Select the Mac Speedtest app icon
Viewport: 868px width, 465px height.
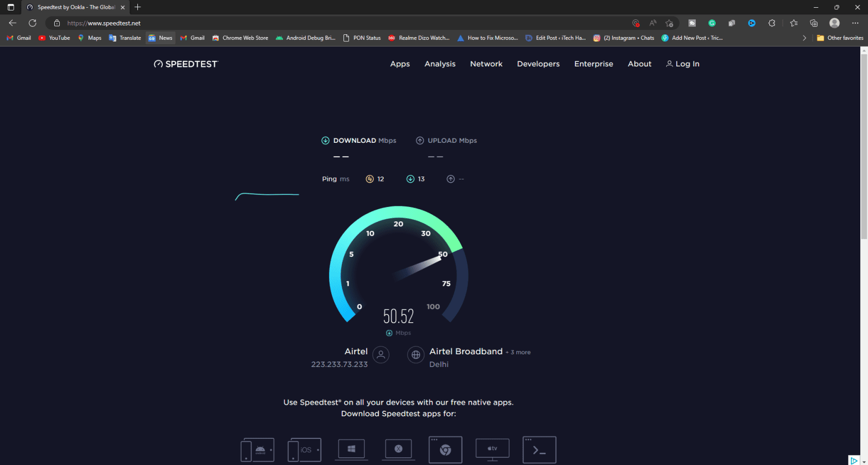pos(398,449)
